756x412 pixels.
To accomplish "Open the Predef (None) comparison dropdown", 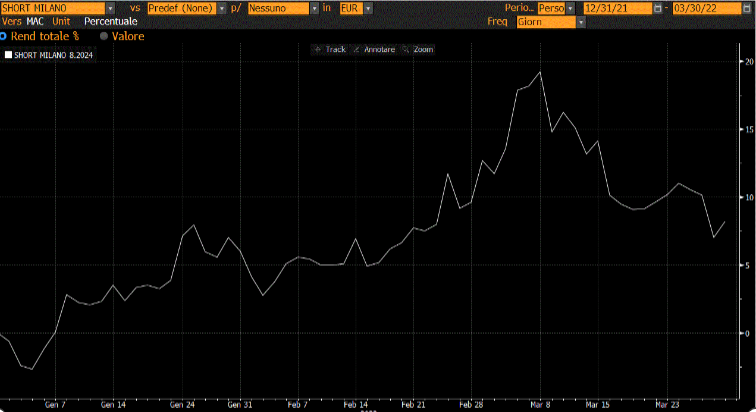I will tap(221, 8).
